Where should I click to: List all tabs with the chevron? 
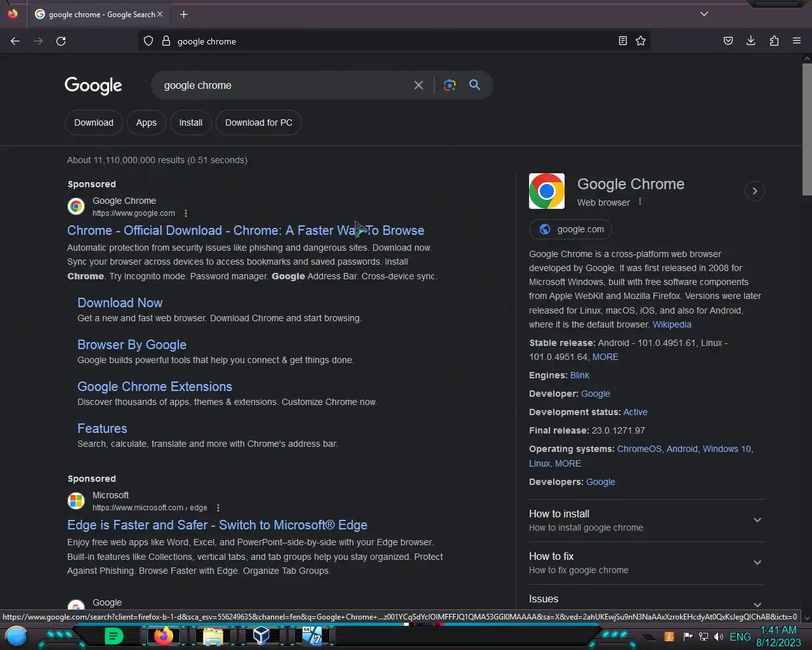(704, 14)
